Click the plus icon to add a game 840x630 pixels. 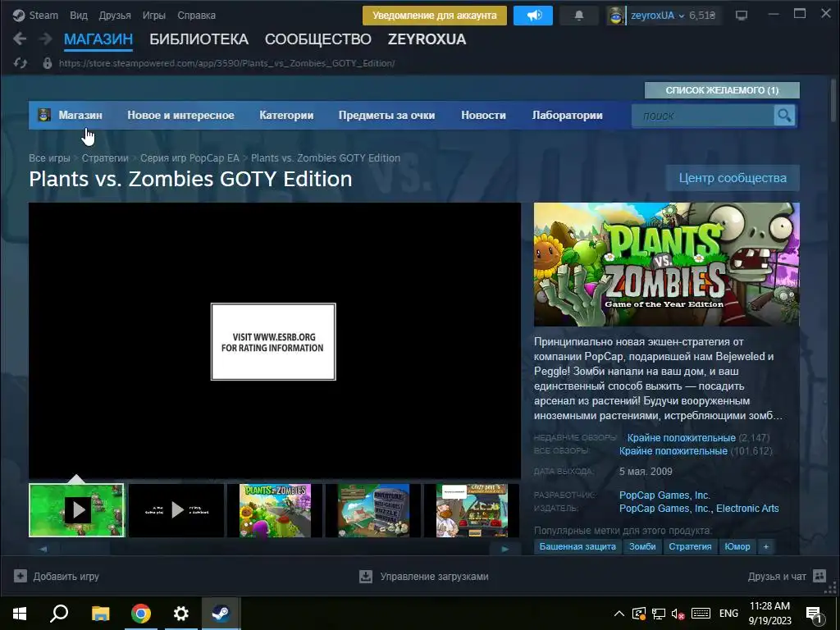21,576
